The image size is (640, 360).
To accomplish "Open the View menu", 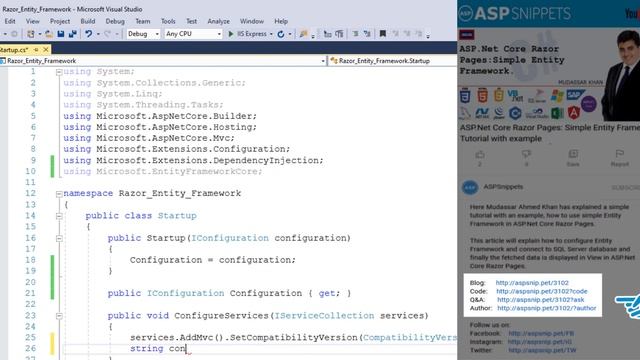I will pos(33,21).
